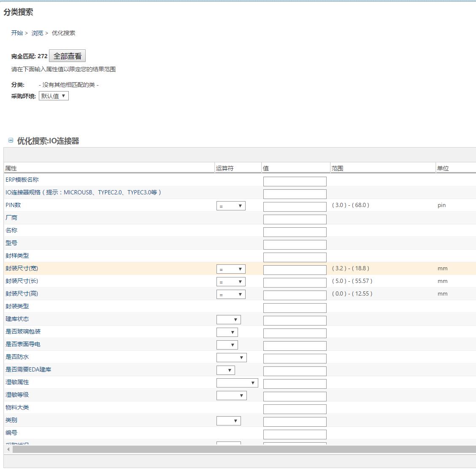Screen dimensions: 476x471
Task: Open the 建库状态 dropdown
Action: [229, 320]
